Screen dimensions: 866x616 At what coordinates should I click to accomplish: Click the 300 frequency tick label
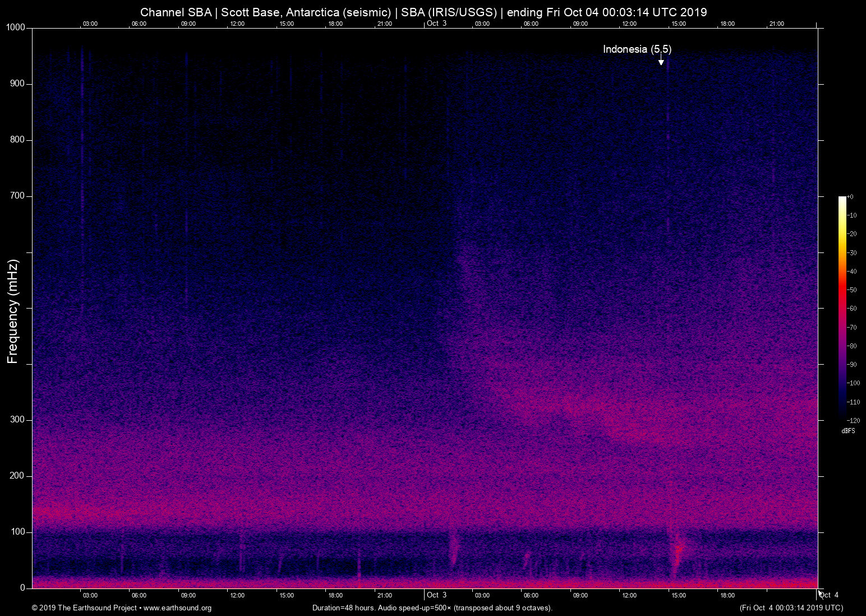coord(17,420)
